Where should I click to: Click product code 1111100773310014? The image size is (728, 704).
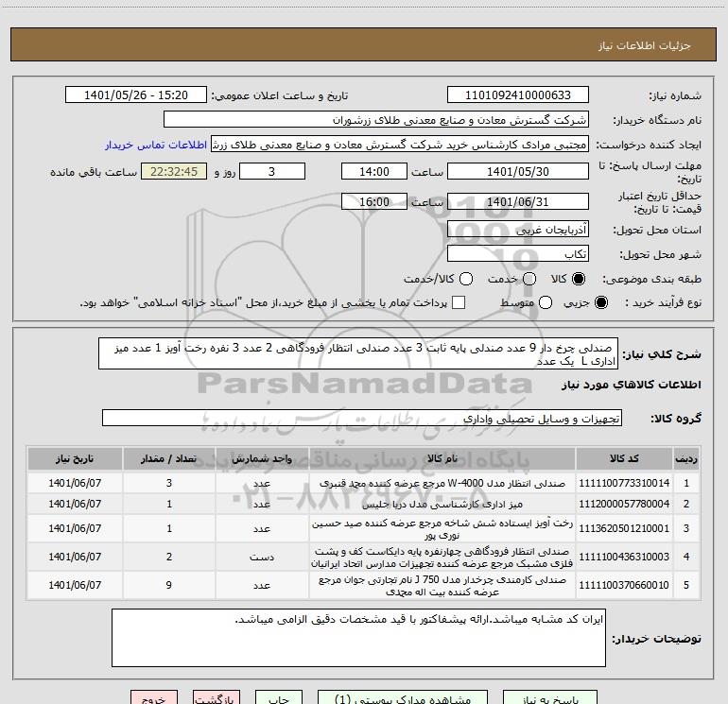click(624, 483)
